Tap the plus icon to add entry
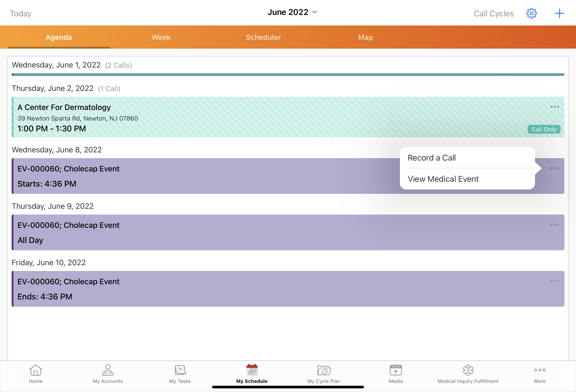This screenshot has width=576, height=392. 559,14
